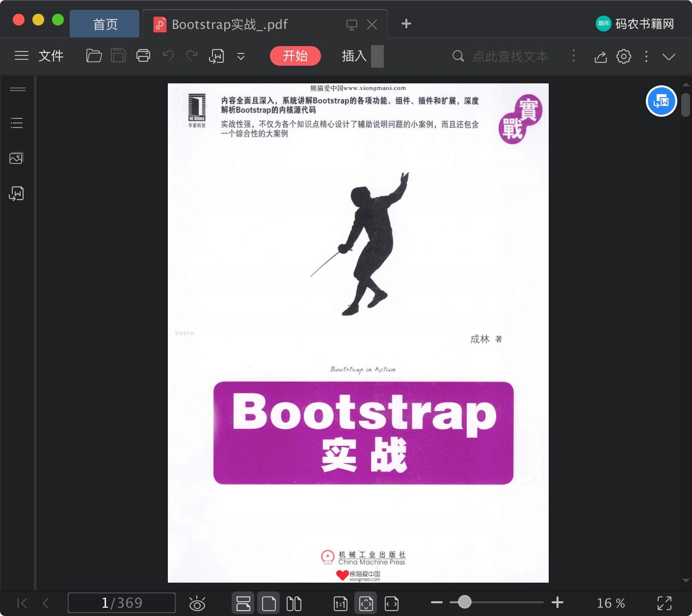Select the 插入 ribbon tab
692x616 pixels.
(x=354, y=56)
